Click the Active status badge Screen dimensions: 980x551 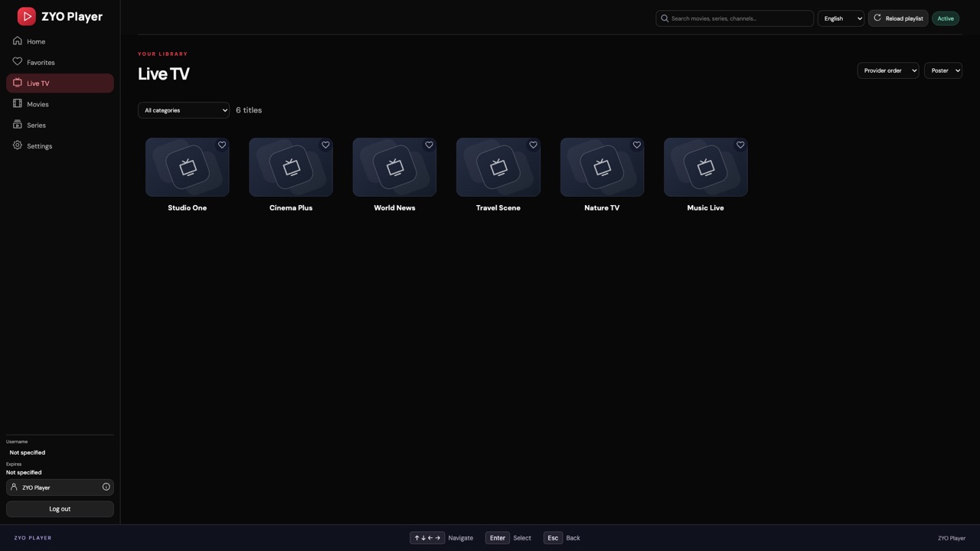[946, 18]
